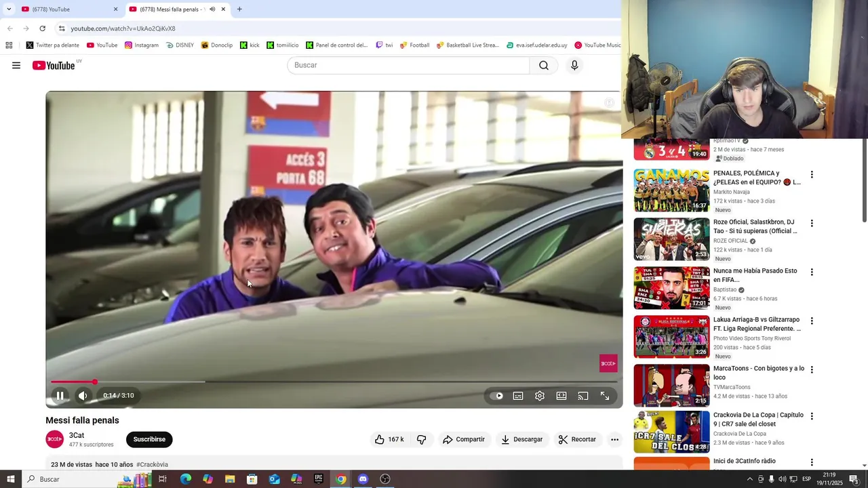Open options for 'Roze Oficial, Salastkbron' video
Image resolution: width=868 pixels, height=488 pixels.
[812, 223]
